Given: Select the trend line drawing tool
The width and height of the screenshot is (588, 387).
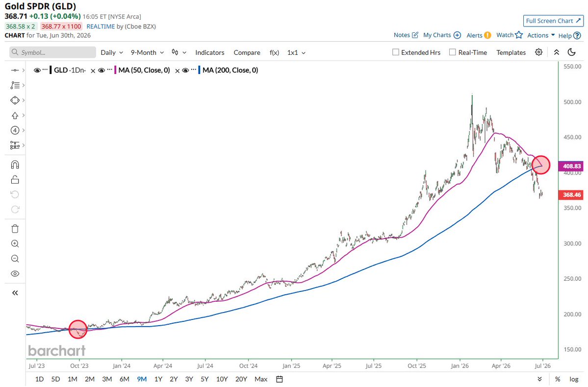Looking at the screenshot, I should tap(15, 70).
